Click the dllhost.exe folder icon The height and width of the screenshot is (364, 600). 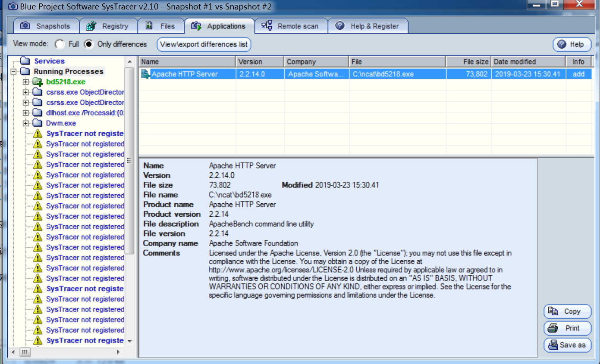click(x=38, y=113)
